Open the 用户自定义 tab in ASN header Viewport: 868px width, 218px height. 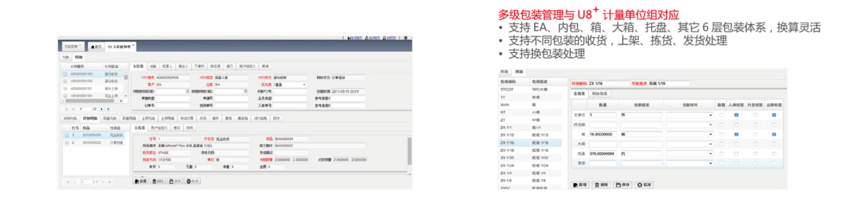(x=247, y=66)
